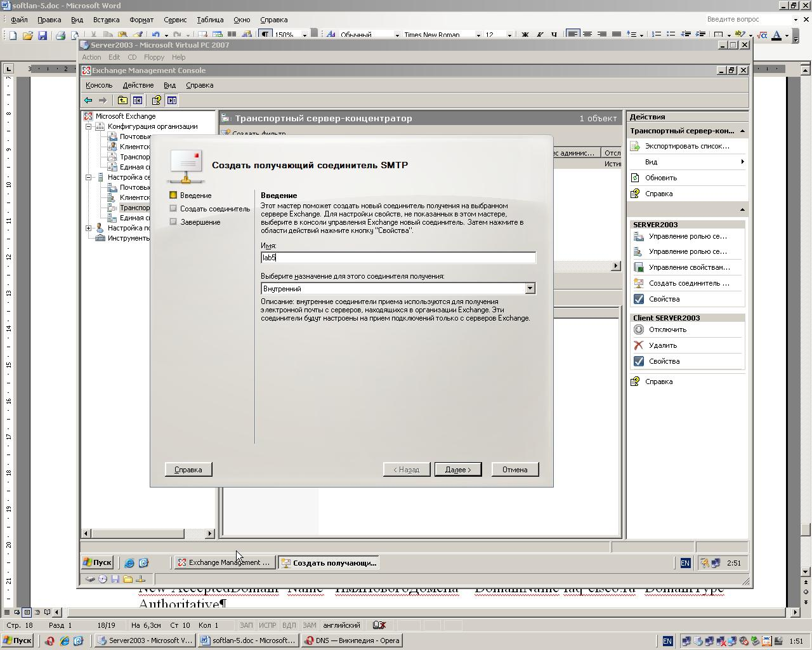Click the console toolbar Help icon
The width and height of the screenshot is (812, 650).
(x=156, y=100)
